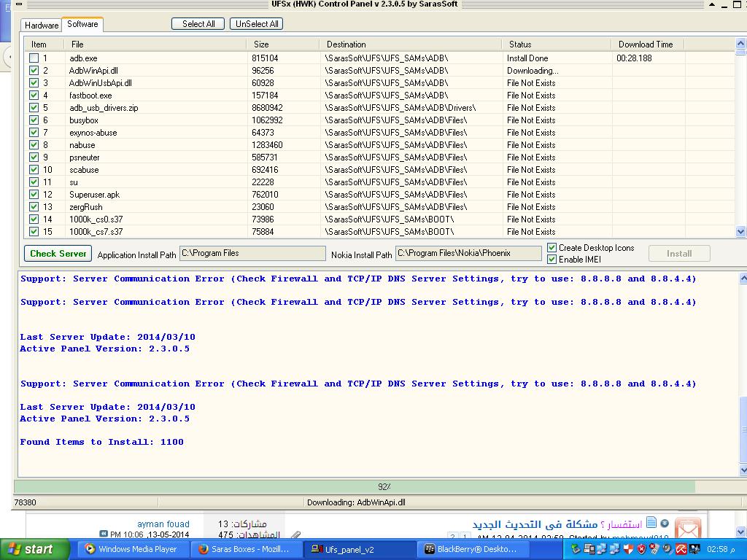Click the round blue expand arrow forum icon
Image resolution: width=747 pixels, height=560 pixels.
pyautogui.click(x=664, y=524)
